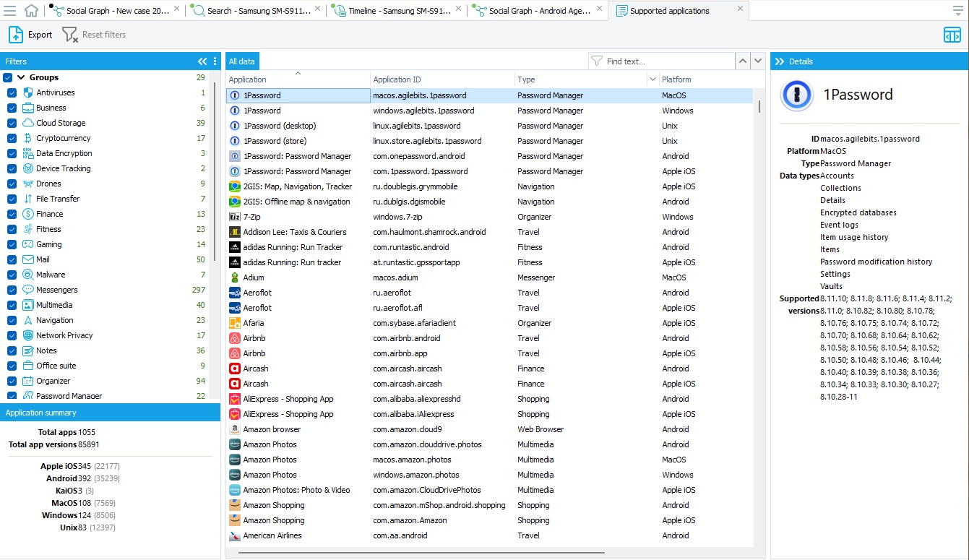Image resolution: width=969 pixels, height=560 pixels.
Task: Close the Supported applications tab
Action: click(x=740, y=9)
